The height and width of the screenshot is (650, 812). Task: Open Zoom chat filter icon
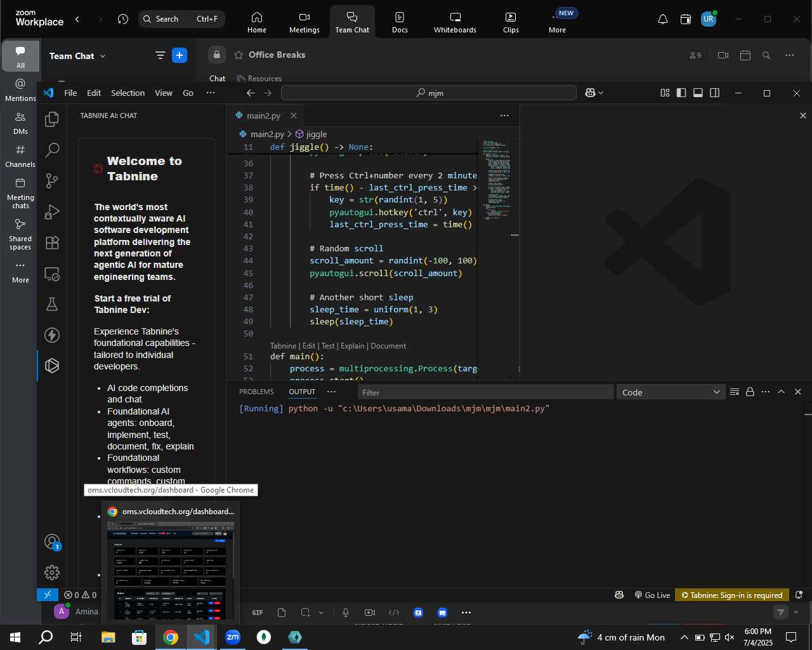(160, 56)
